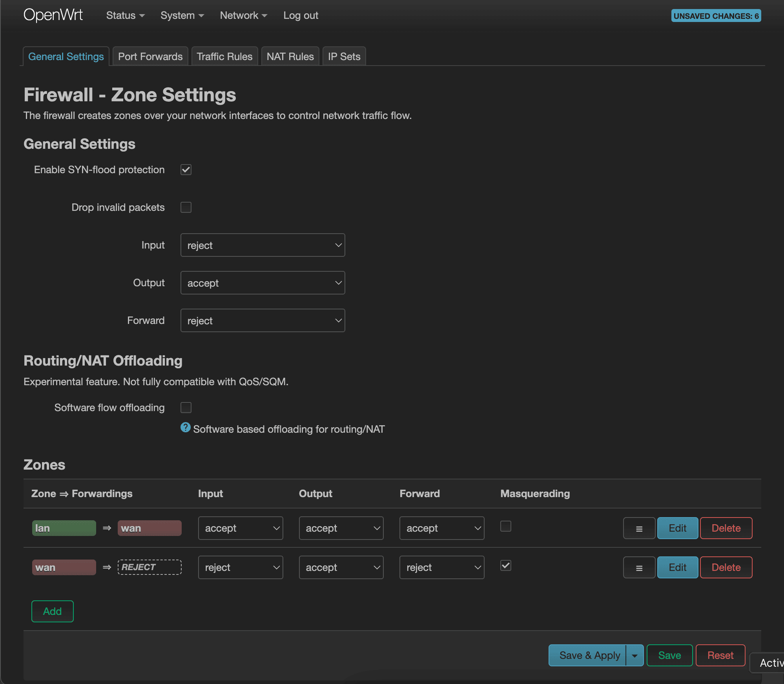The width and height of the screenshot is (784, 684).
Task: Click Log out
Action: (301, 15)
